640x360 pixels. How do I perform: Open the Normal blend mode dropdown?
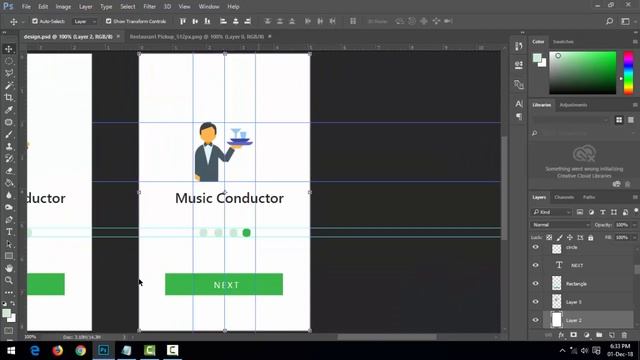560,225
